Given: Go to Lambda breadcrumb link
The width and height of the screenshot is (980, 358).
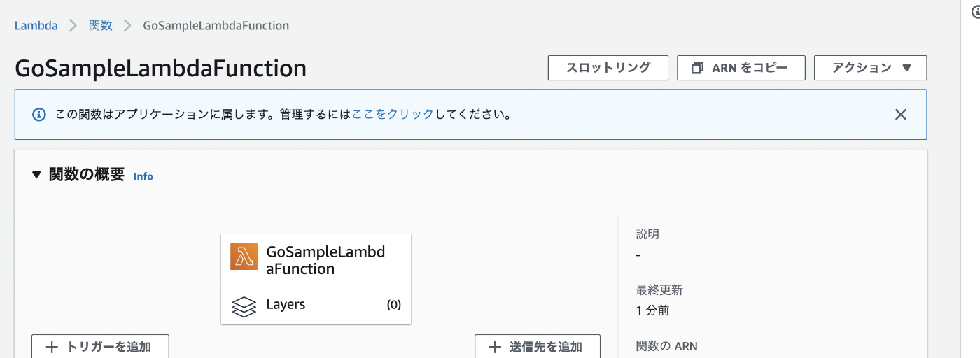Looking at the screenshot, I should pos(36,26).
